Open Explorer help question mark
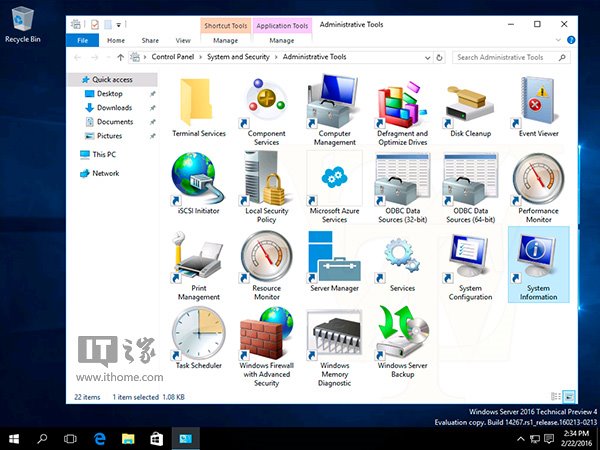This screenshot has width=600, height=450. tap(571, 40)
